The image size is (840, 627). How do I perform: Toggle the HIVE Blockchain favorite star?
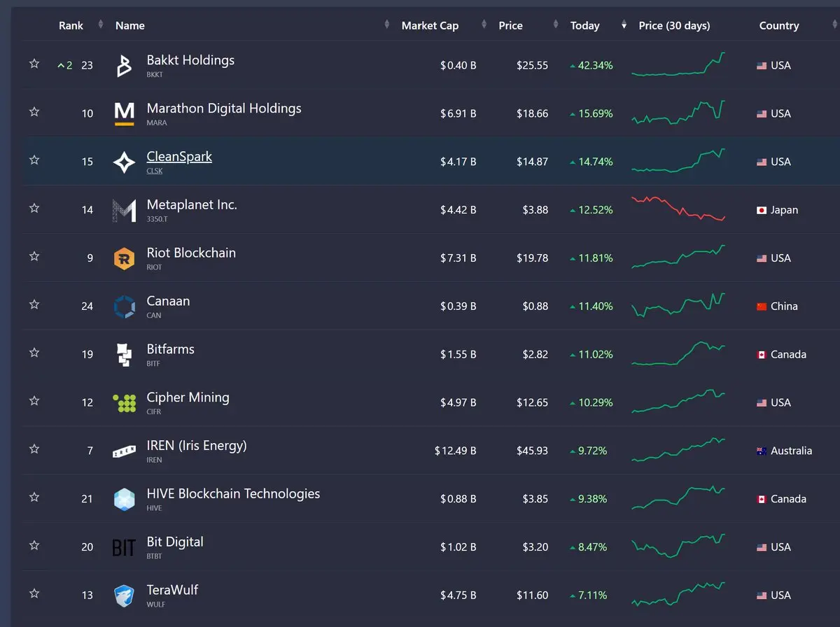click(34, 498)
